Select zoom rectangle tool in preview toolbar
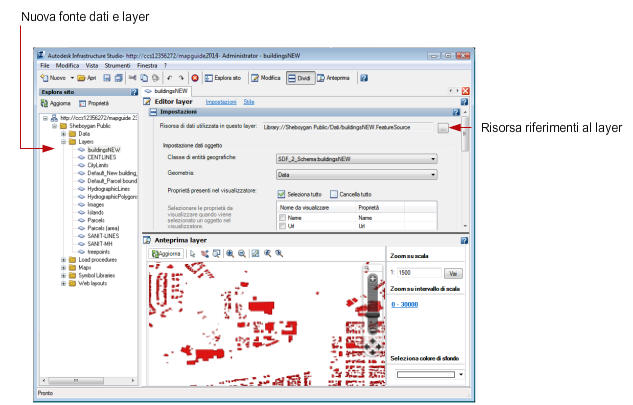633x405 pixels. [x=216, y=254]
